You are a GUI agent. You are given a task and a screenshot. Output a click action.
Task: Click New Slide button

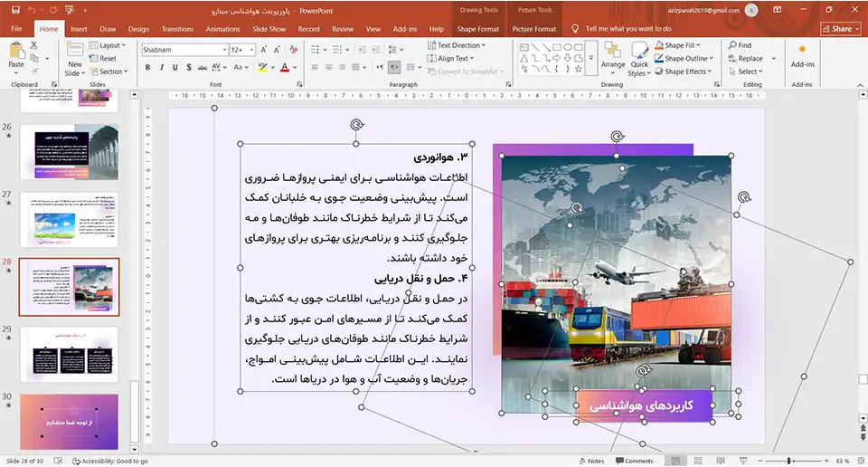point(75,59)
